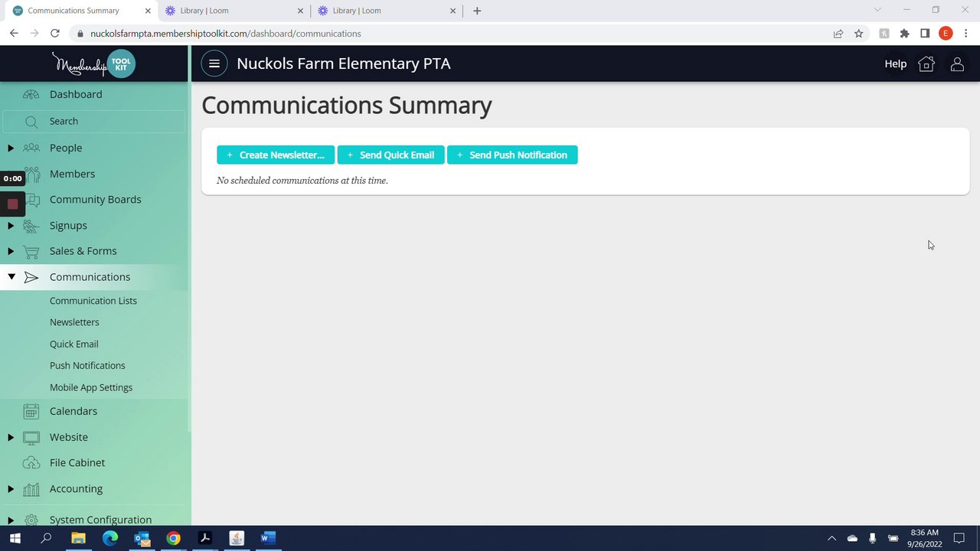Click the Accounting chart icon
The width and height of the screenshot is (980, 551).
point(31,489)
